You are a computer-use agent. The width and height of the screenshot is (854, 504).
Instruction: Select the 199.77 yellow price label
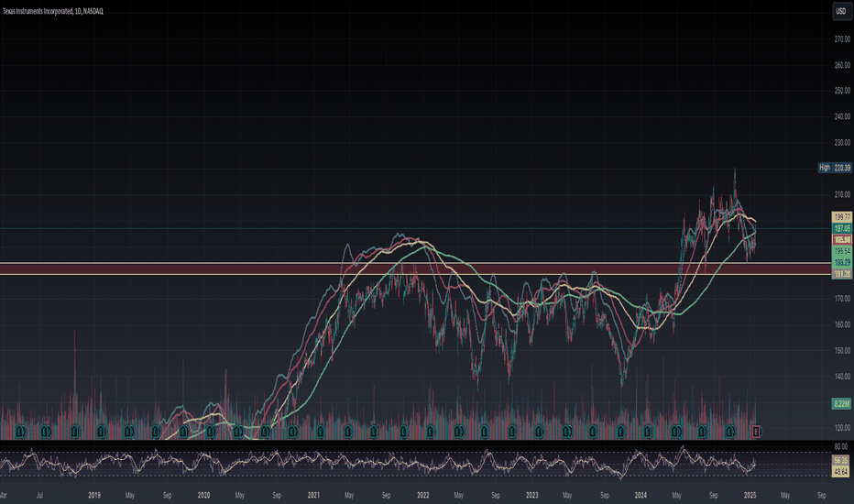(842, 217)
